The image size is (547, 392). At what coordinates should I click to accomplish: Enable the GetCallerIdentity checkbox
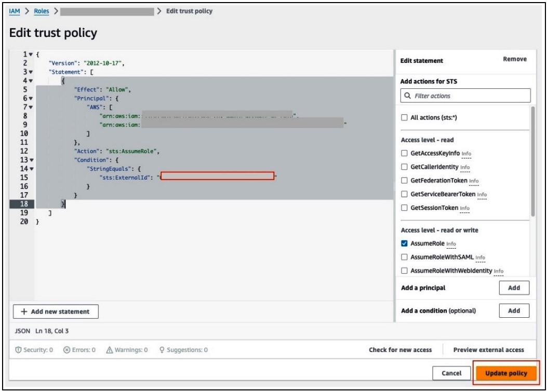tap(404, 167)
